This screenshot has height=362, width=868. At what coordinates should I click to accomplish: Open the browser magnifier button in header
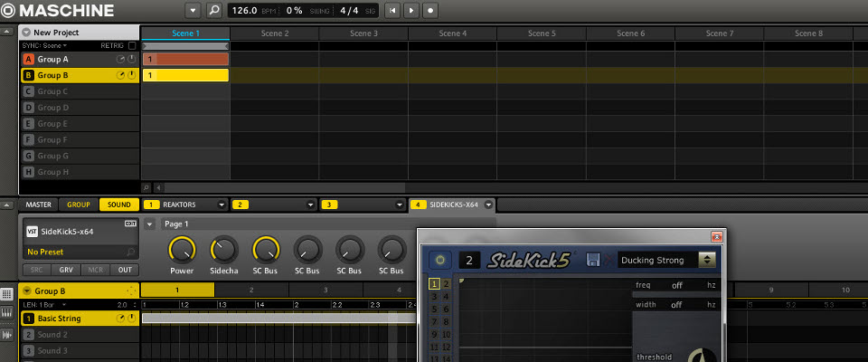(213, 10)
